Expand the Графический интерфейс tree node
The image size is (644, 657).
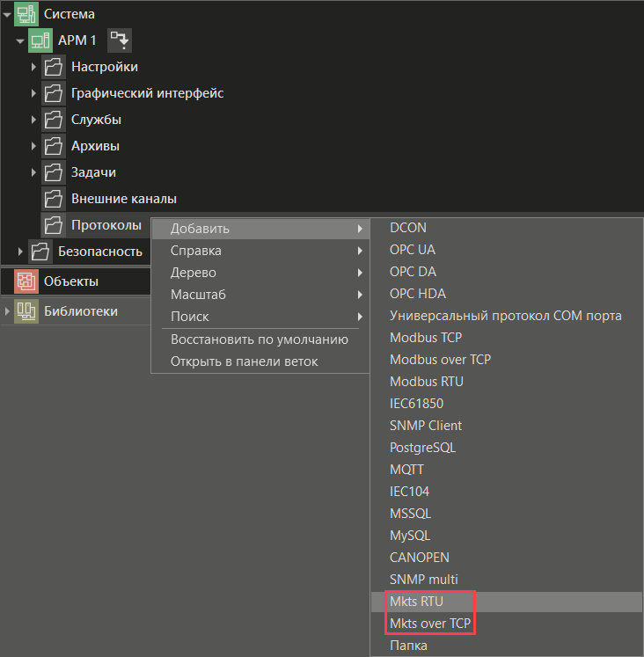(33, 93)
